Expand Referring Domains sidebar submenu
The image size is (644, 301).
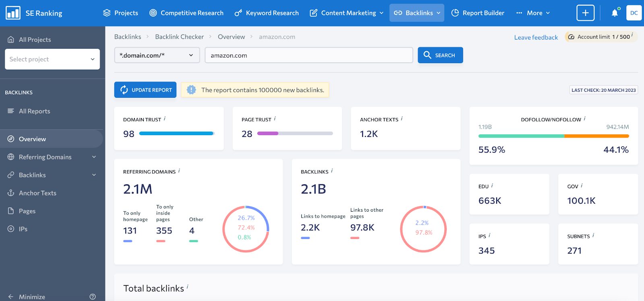(x=94, y=157)
